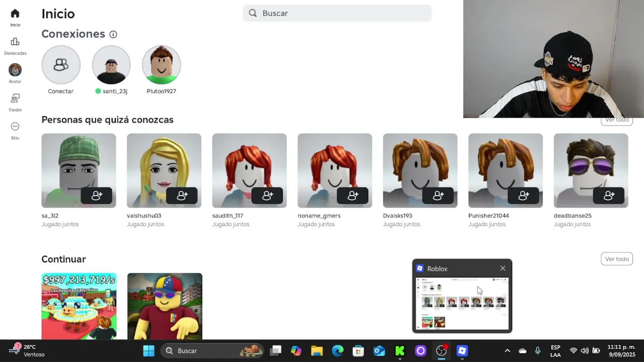Open the game with Venezuelan cap character
The image size is (644, 362).
pos(165,306)
